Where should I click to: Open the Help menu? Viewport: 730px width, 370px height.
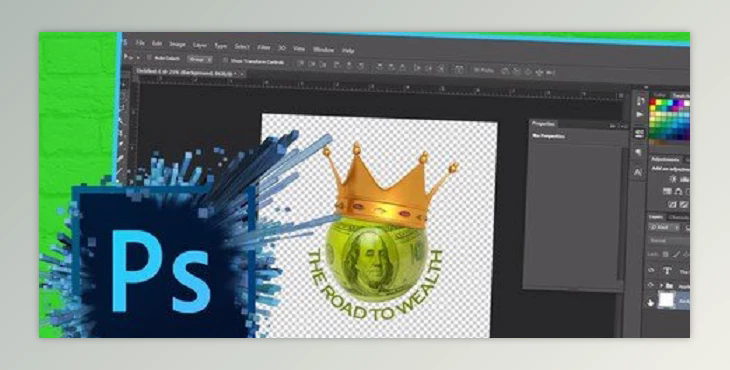348,51
